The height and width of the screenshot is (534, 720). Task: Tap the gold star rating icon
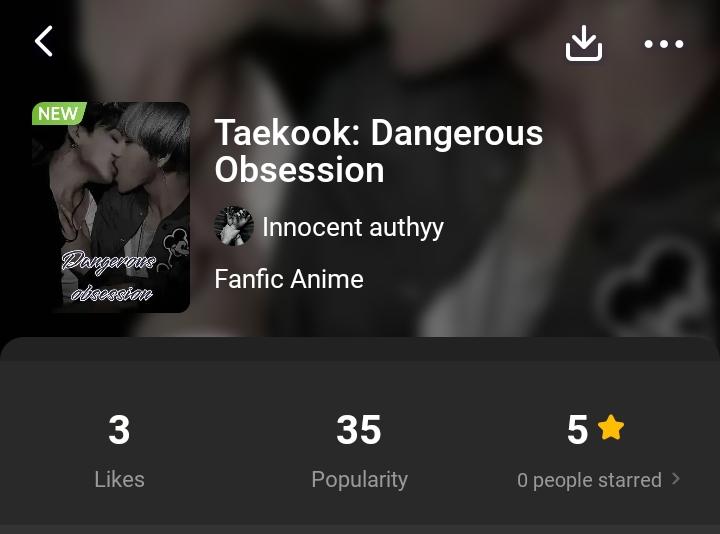(x=611, y=427)
